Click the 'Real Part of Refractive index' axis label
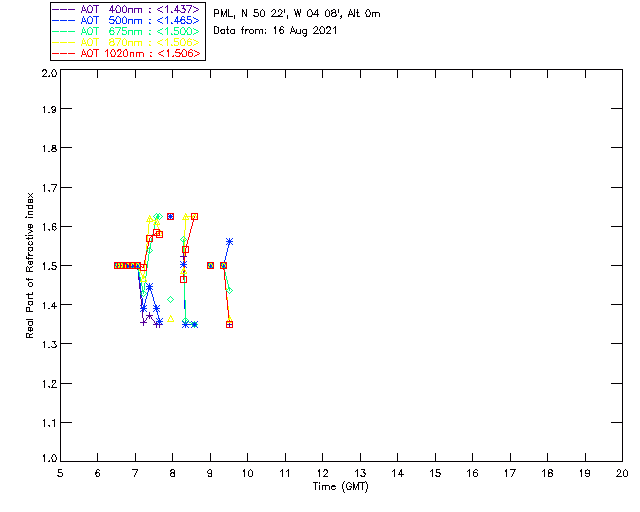The width and height of the screenshot is (640, 512). [x=29, y=265]
